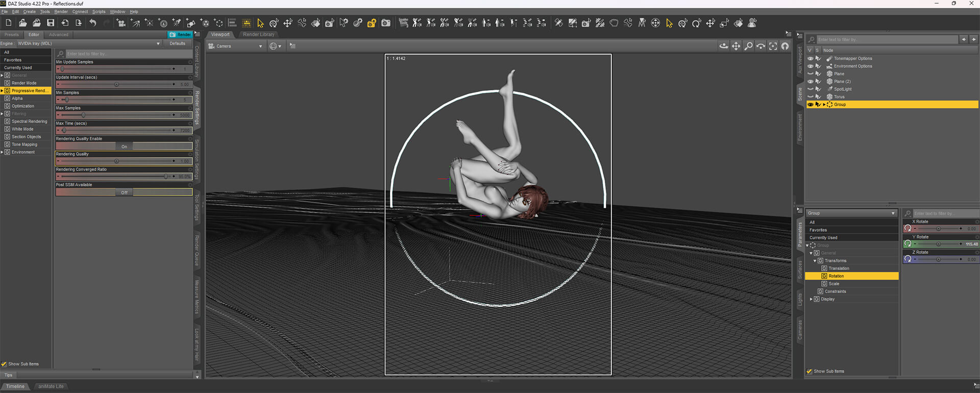Open the viewport draw style sphere dropdown
Viewport: 980px width, 393px height.
(276, 46)
